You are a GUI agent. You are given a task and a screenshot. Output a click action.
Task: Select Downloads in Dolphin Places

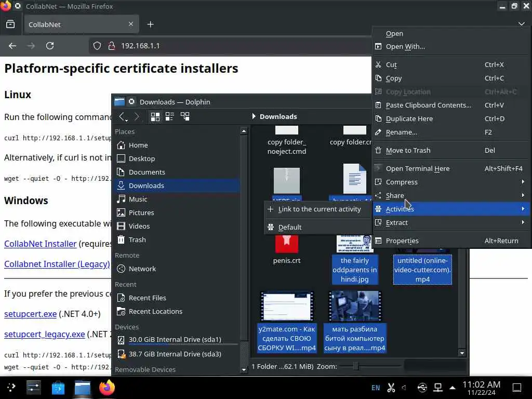[177, 186]
